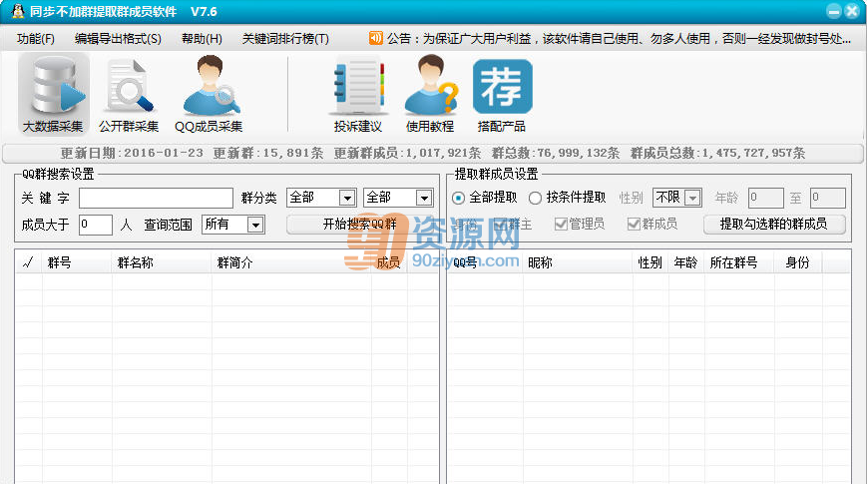Sort by the 性别 column header
This screenshot has width=868, height=484.
click(x=651, y=262)
